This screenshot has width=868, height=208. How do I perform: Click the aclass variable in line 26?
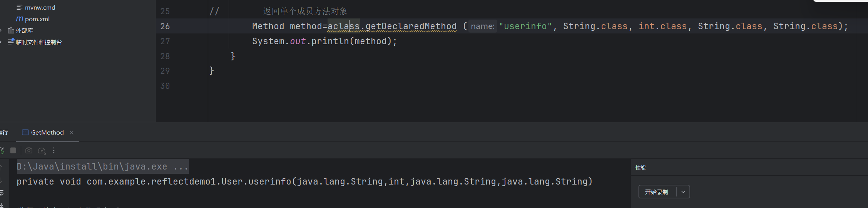(x=343, y=26)
